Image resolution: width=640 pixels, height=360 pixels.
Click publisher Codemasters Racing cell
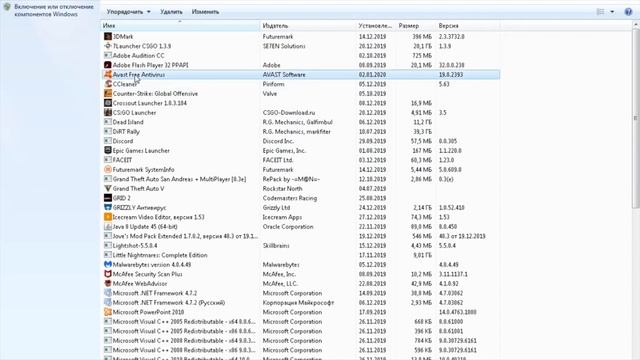(289, 198)
